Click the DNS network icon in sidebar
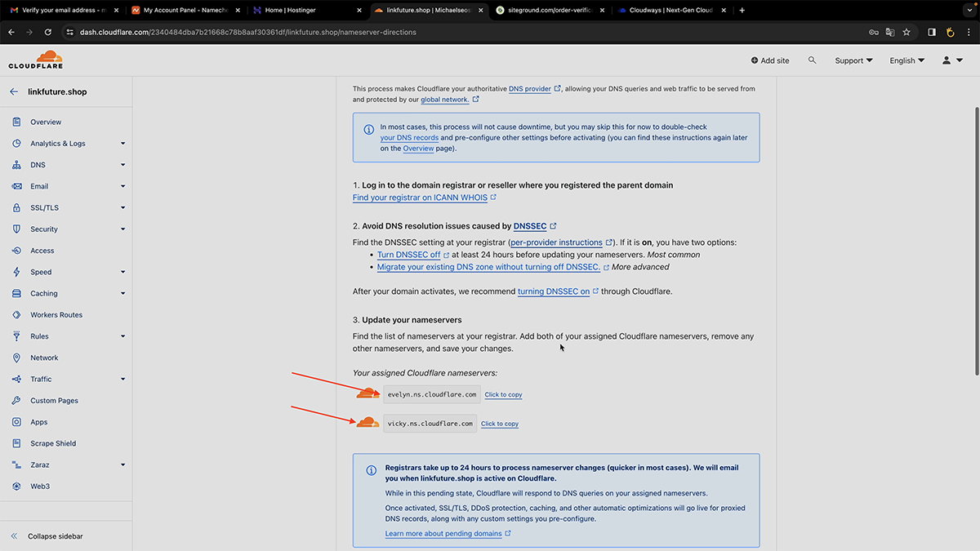The image size is (980, 551). (16, 165)
